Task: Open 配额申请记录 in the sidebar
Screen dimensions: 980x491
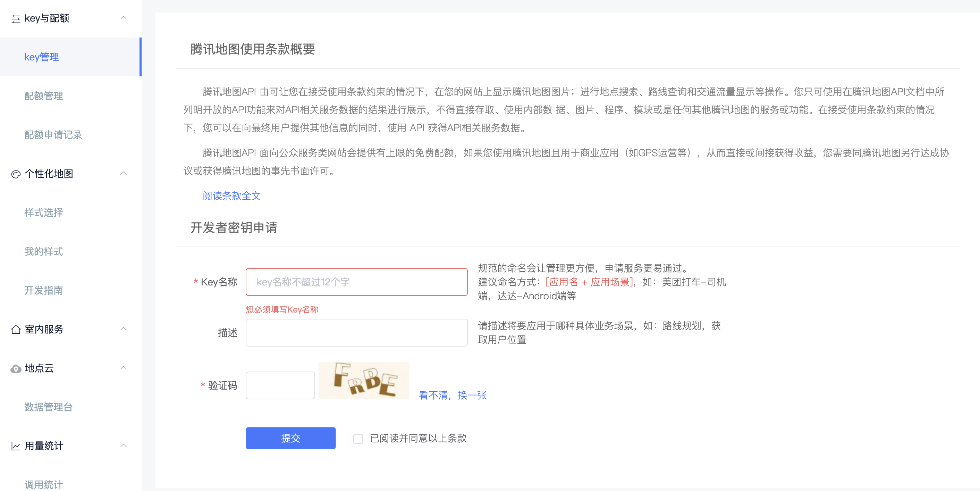Action: 53,135
